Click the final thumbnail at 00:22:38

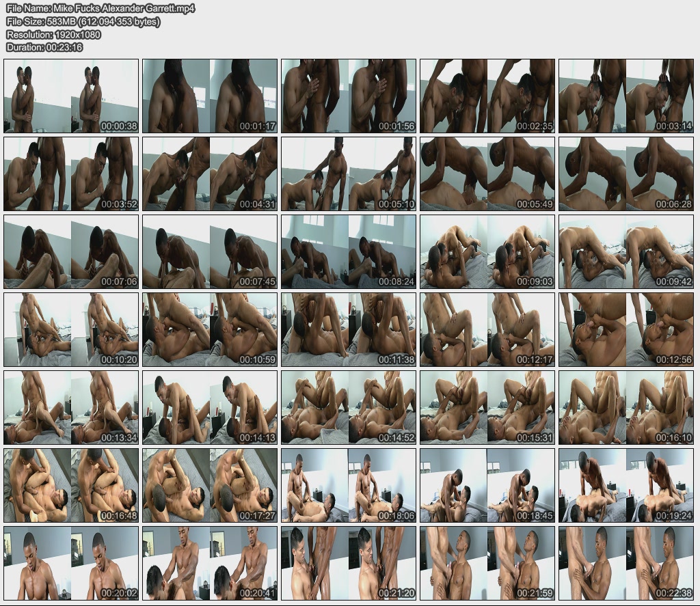tap(626, 563)
